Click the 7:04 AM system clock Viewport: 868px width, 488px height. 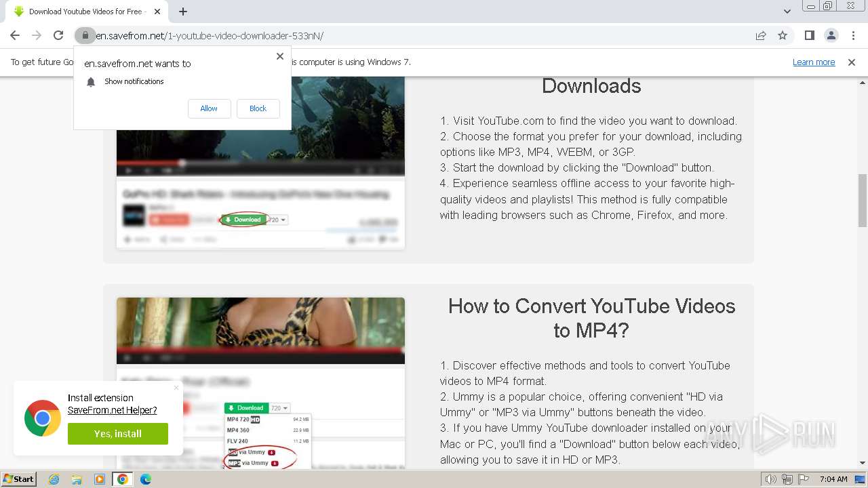[x=833, y=479]
